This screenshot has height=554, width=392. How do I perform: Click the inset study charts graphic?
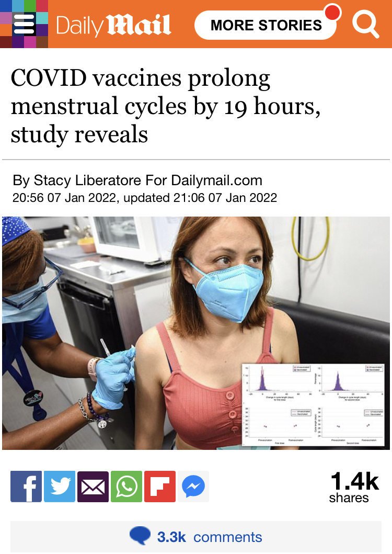[313, 404]
